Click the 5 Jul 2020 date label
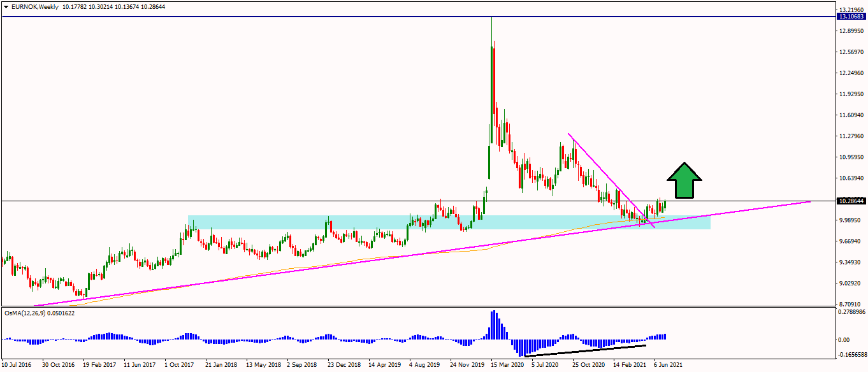868x372 pixels. click(545, 366)
